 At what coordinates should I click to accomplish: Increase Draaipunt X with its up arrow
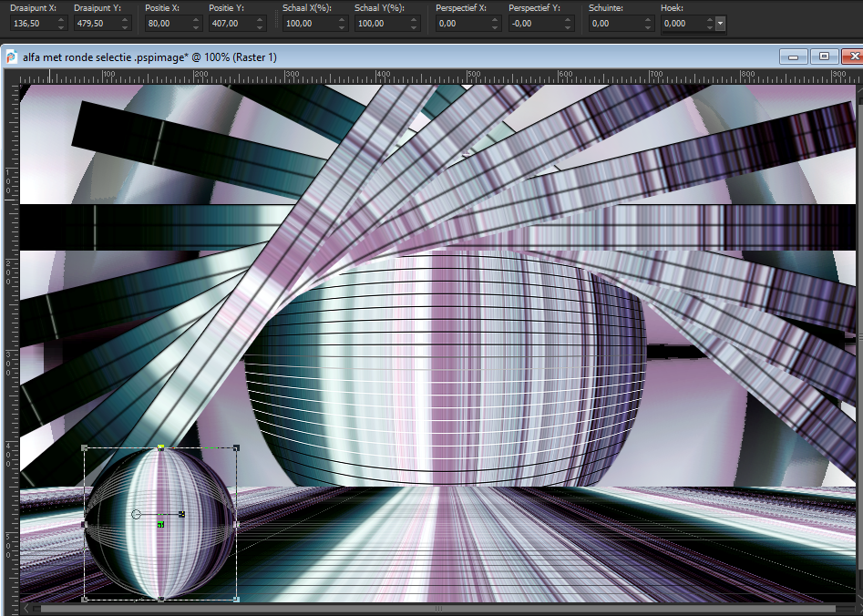click(61, 20)
